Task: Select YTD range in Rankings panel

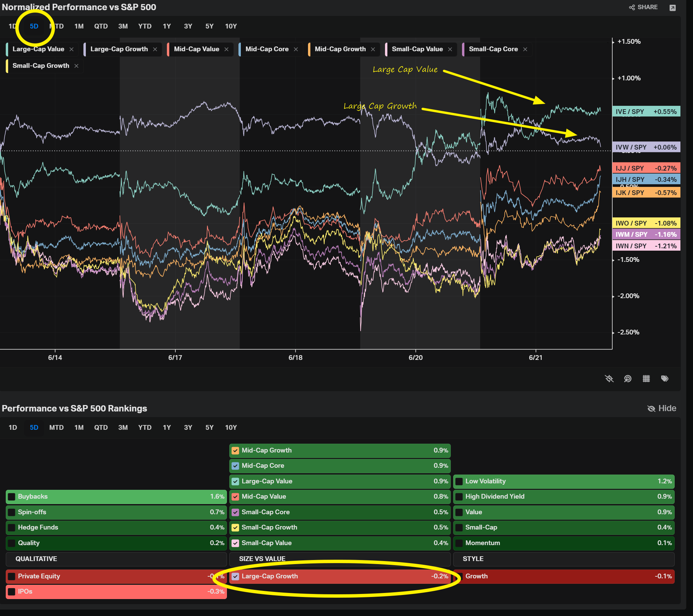Action: pyautogui.click(x=145, y=427)
